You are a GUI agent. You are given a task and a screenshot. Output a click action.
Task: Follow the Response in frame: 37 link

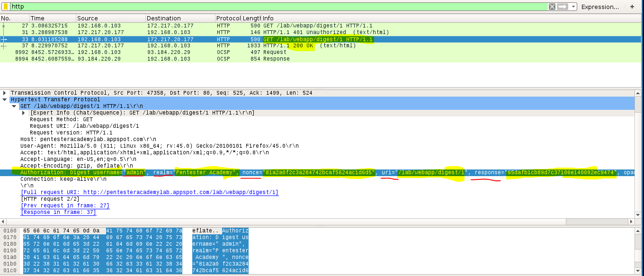58,213
